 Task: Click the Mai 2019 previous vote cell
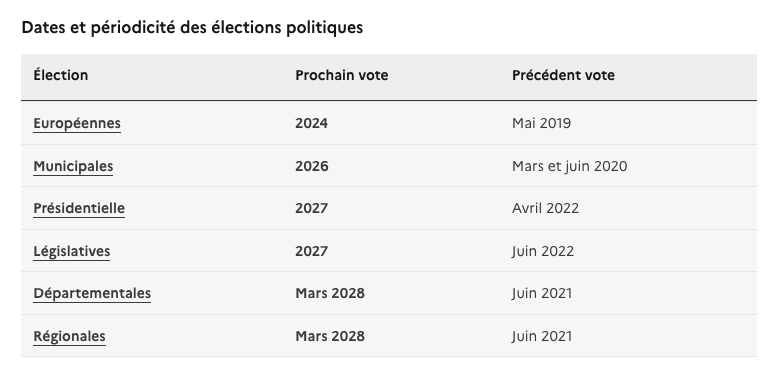pos(541,123)
